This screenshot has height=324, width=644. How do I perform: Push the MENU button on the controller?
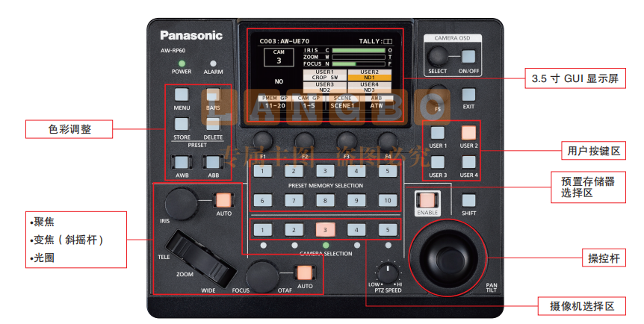pyautogui.click(x=181, y=95)
